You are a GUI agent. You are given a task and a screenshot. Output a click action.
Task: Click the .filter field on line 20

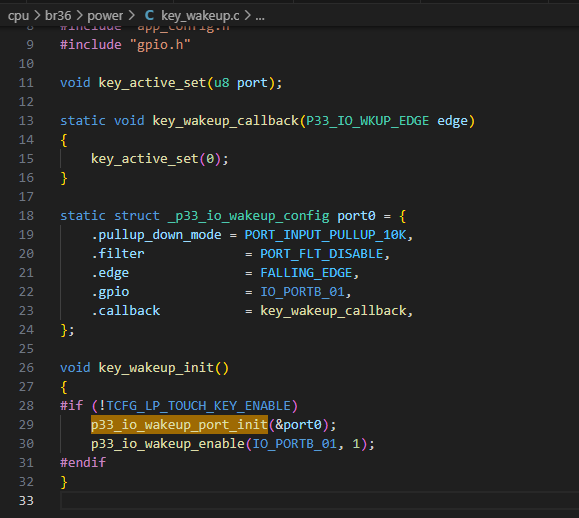pos(118,254)
